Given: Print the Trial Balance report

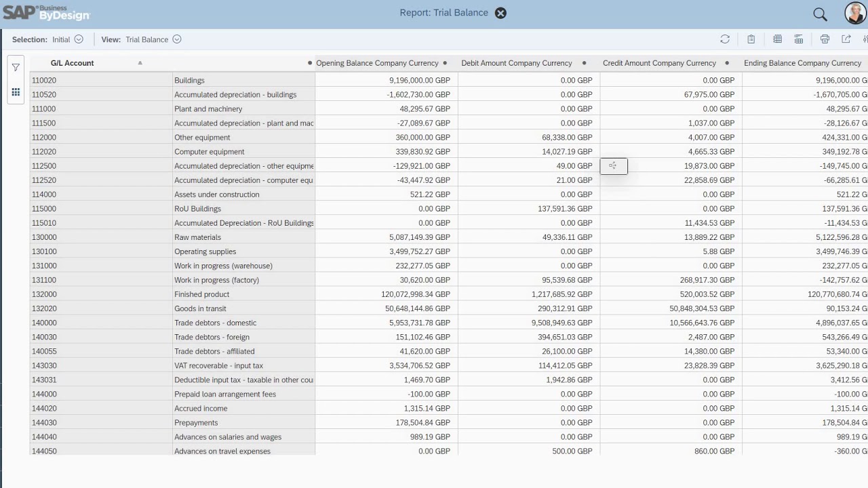Looking at the screenshot, I should click(825, 39).
